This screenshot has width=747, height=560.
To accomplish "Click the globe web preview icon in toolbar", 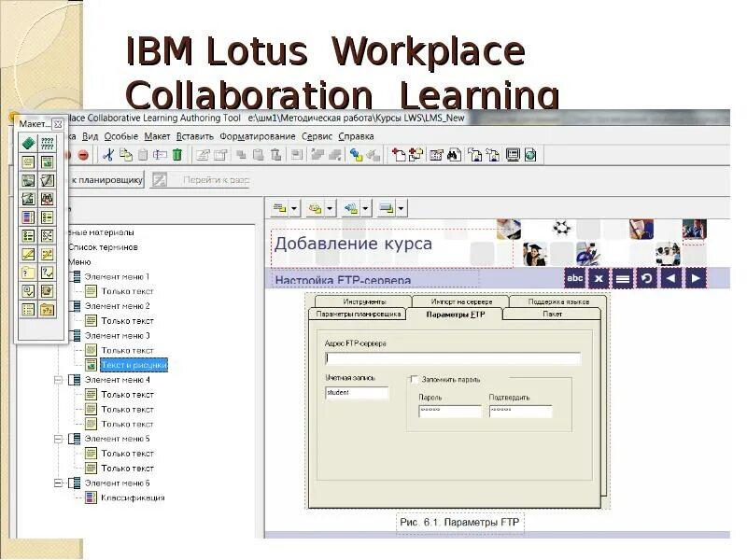I will [x=530, y=155].
